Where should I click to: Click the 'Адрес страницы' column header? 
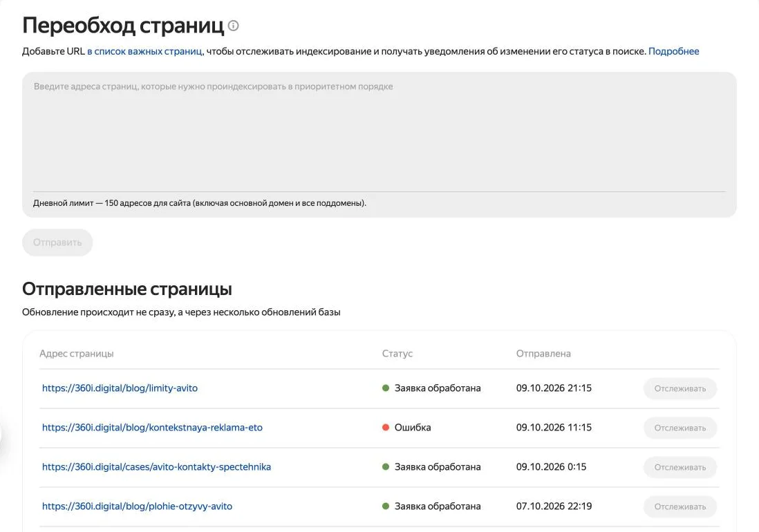[x=77, y=354]
